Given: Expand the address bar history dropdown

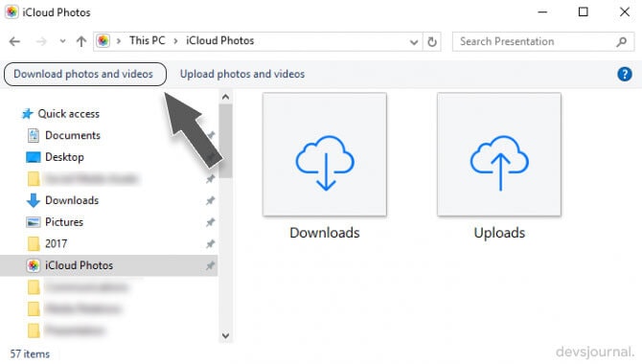Looking at the screenshot, I should [414, 42].
